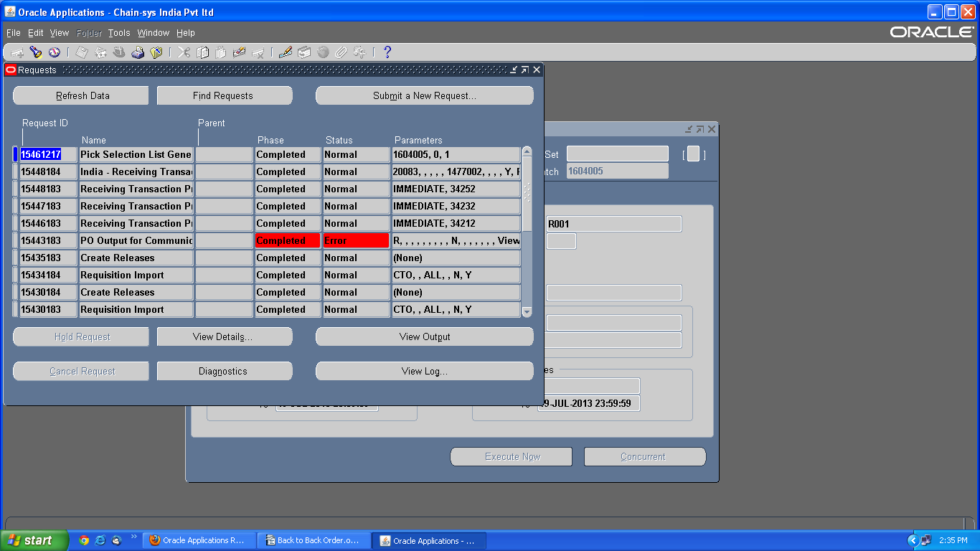Click the red Completed phase cell

[x=288, y=240]
